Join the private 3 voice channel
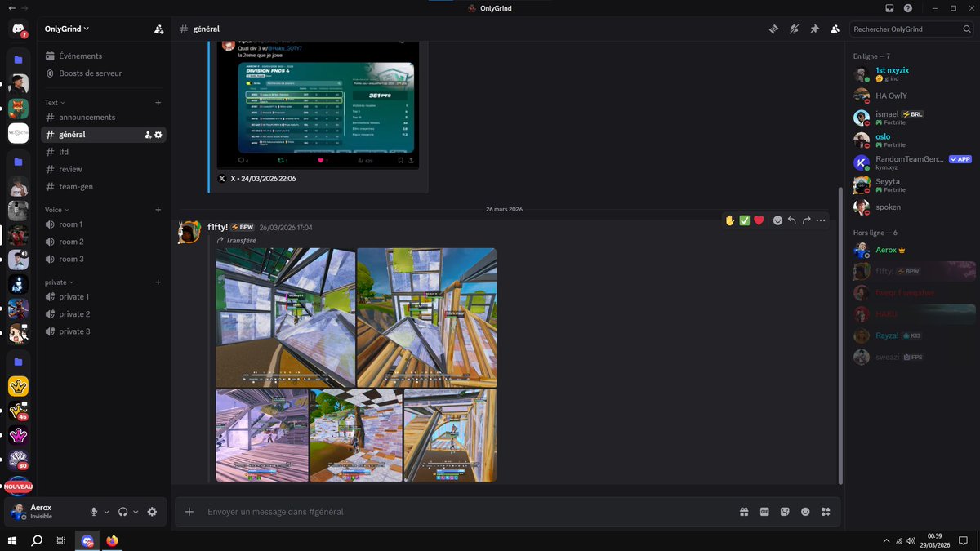980x551 pixels. tap(104, 331)
